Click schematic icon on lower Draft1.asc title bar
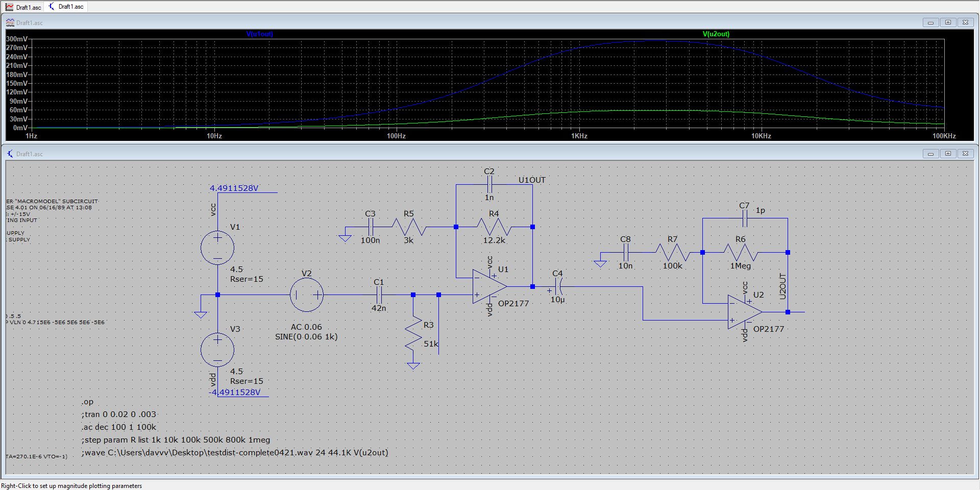The width and height of the screenshot is (980, 490). click(10, 153)
